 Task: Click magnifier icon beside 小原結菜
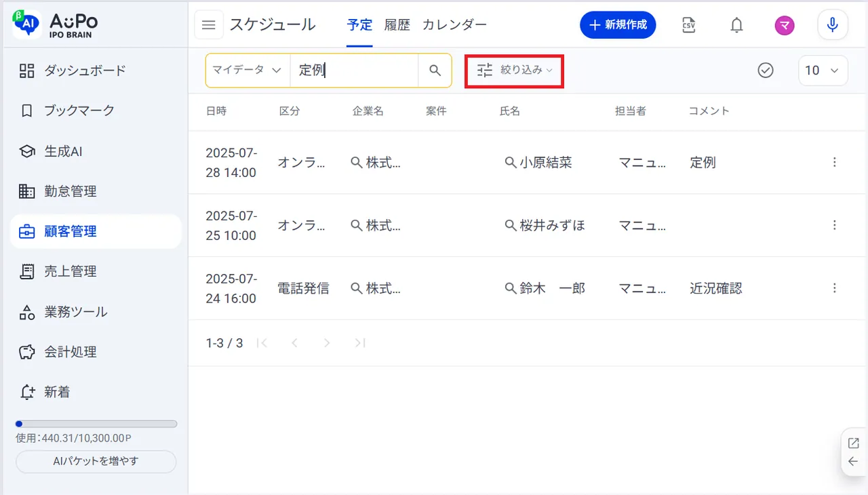pos(511,163)
